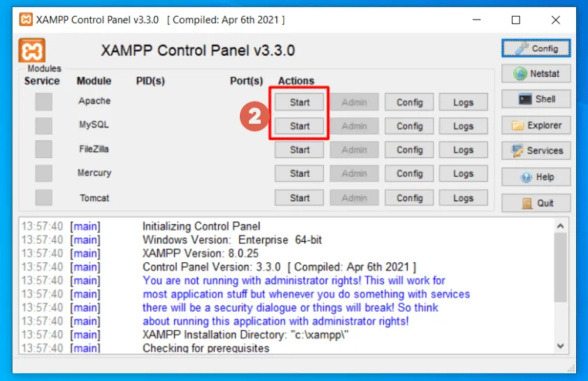View FileZilla Logs
The image size is (588, 381).
pyautogui.click(x=464, y=150)
